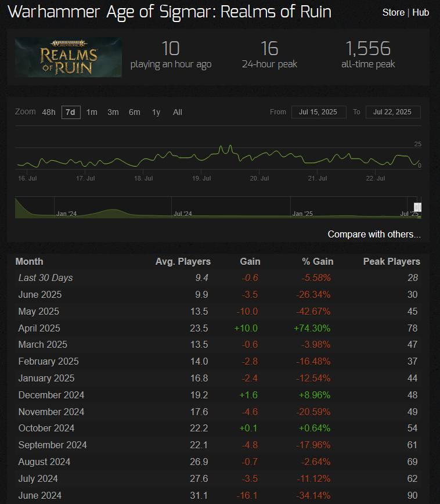Switch chart zoom to 1m
440x504 pixels.
pyautogui.click(x=92, y=112)
